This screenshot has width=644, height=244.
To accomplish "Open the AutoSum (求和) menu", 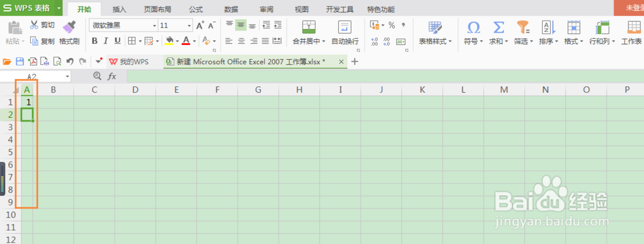I will click(x=498, y=33).
